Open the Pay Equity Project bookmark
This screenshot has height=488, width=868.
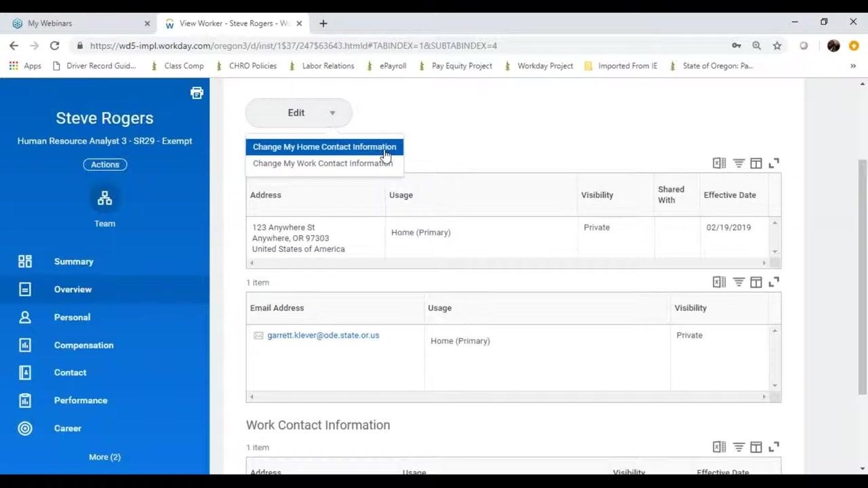pos(455,66)
